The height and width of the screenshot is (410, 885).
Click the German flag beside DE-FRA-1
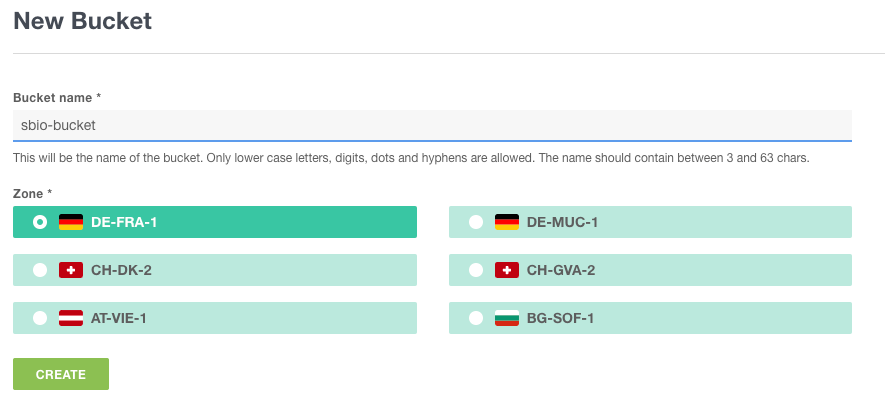71,222
